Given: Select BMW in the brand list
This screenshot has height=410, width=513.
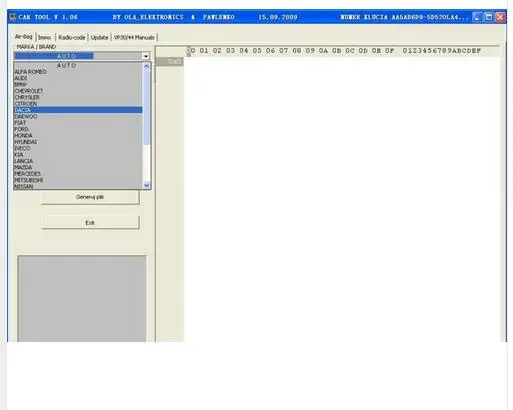Looking at the screenshot, I should coord(78,84).
